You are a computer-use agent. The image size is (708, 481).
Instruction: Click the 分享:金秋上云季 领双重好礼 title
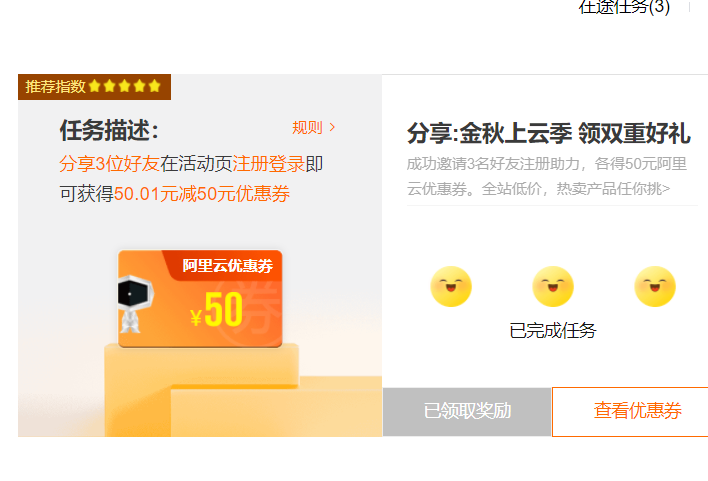pyautogui.click(x=549, y=134)
